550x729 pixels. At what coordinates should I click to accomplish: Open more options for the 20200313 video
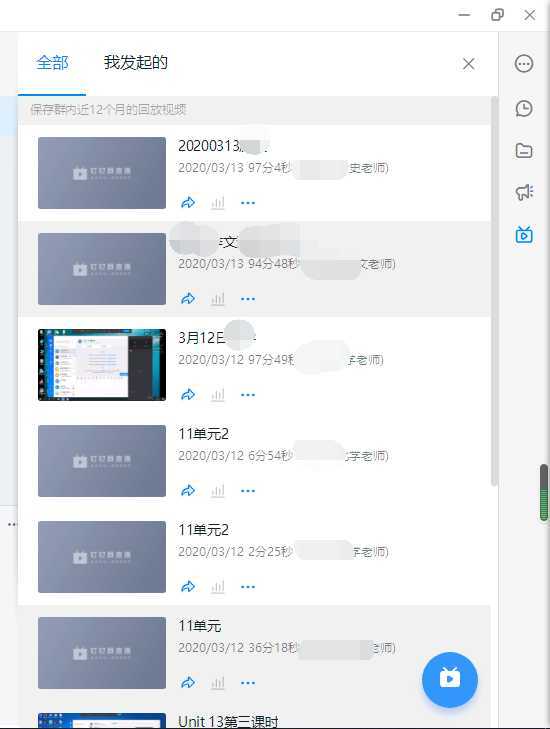pos(248,203)
